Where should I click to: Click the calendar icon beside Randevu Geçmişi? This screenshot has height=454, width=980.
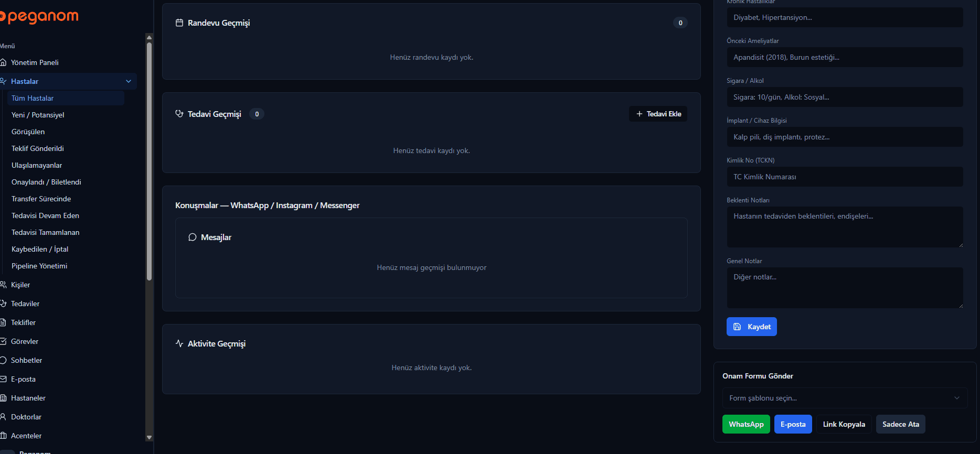(x=179, y=23)
